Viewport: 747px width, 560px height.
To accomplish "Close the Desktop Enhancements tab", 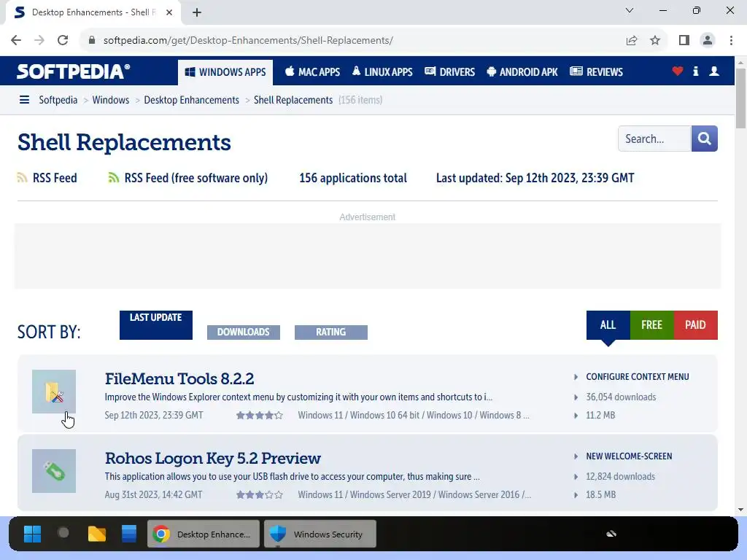I will [x=169, y=12].
